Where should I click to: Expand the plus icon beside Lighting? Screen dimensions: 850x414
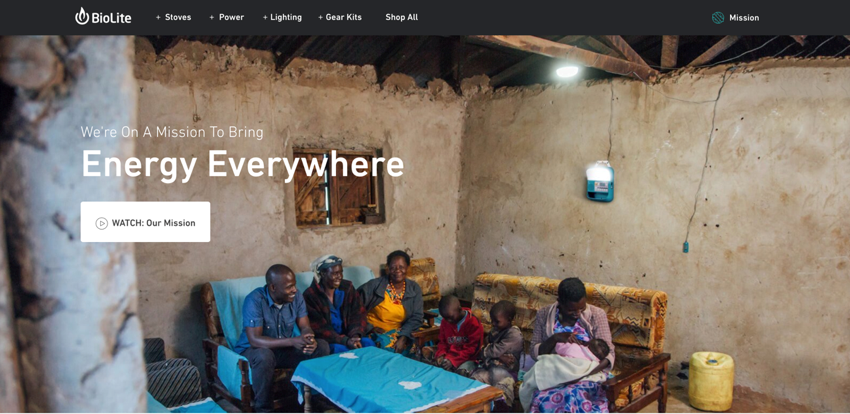[x=265, y=17]
